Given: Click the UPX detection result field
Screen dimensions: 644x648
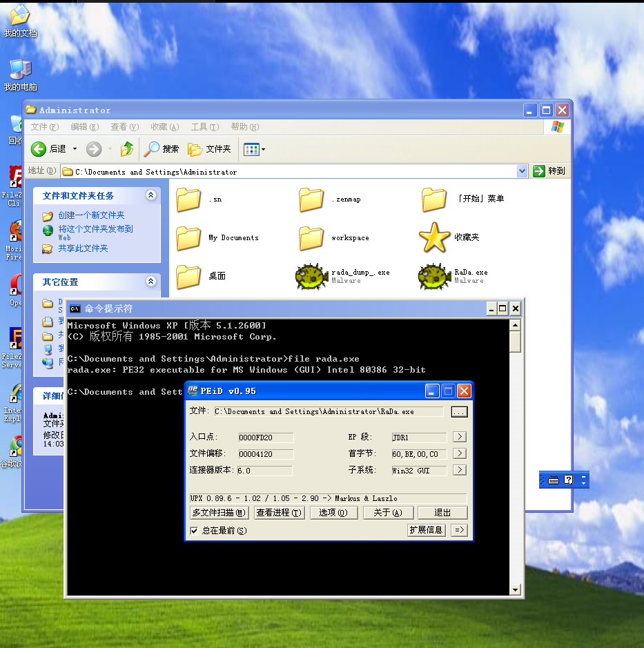Looking at the screenshot, I should [328, 498].
